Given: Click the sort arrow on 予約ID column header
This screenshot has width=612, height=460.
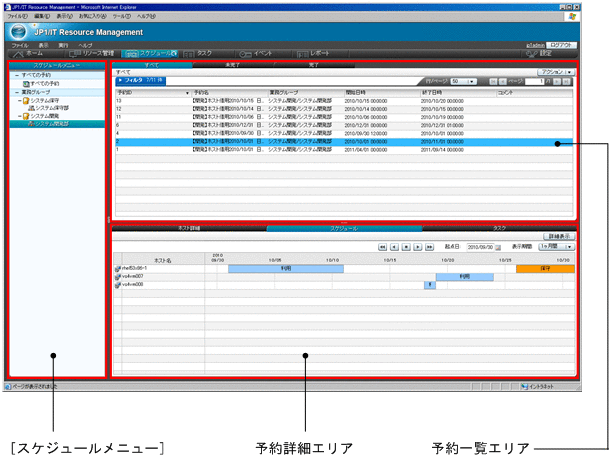Looking at the screenshot, I should pyautogui.click(x=187, y=93).
